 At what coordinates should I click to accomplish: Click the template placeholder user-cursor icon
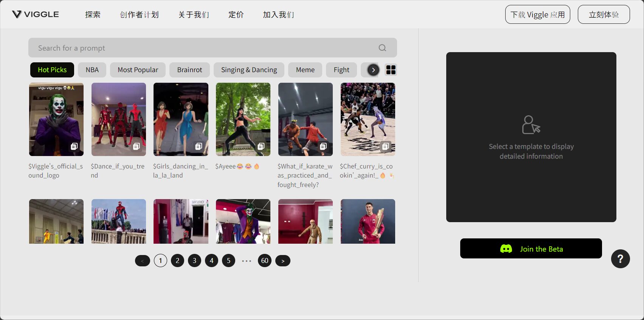point(531,125)
